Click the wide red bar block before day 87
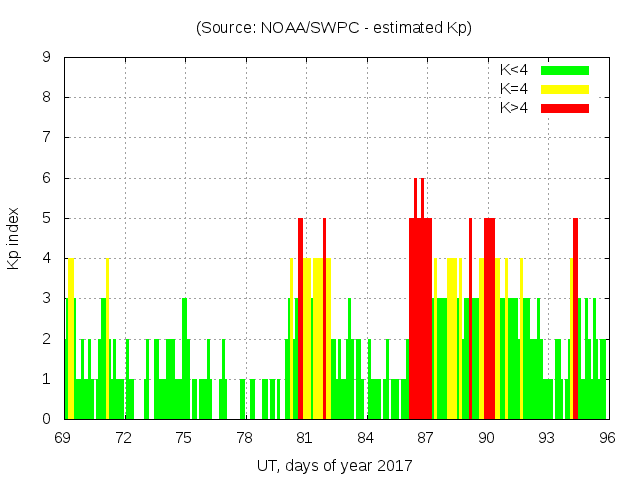 420,320
